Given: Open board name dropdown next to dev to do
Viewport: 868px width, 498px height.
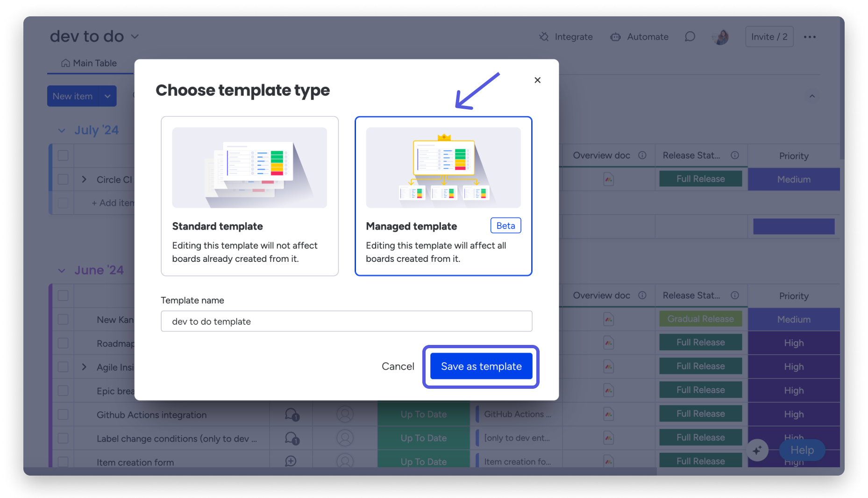Looking at the screenshot, I should point(135,36).
